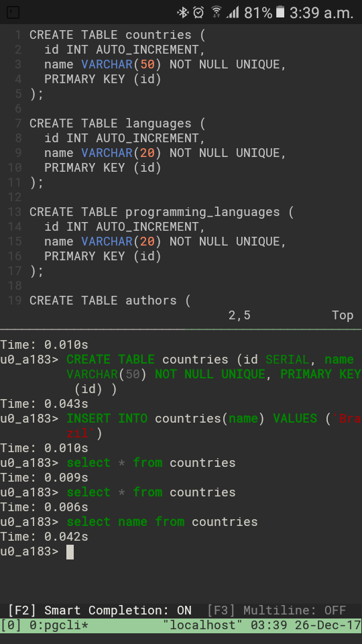362x644 pixels.
Task: Tap the cellular signal strength icon
Action: pos(233,13)
